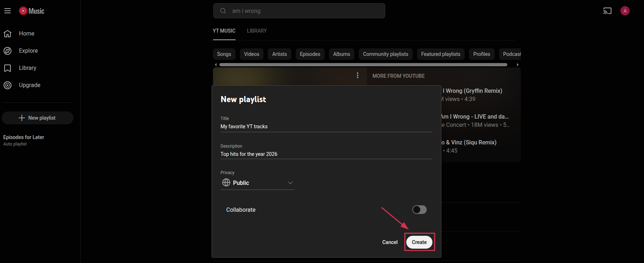This screenshot has width=644, height=263.
Task: Open the hamburger guide menu
Action: coord(8,11)
